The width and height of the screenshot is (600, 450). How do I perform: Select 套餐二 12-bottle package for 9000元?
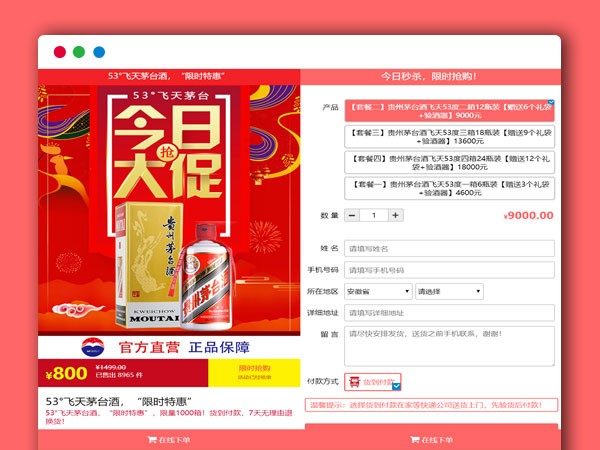coord(450,110)
